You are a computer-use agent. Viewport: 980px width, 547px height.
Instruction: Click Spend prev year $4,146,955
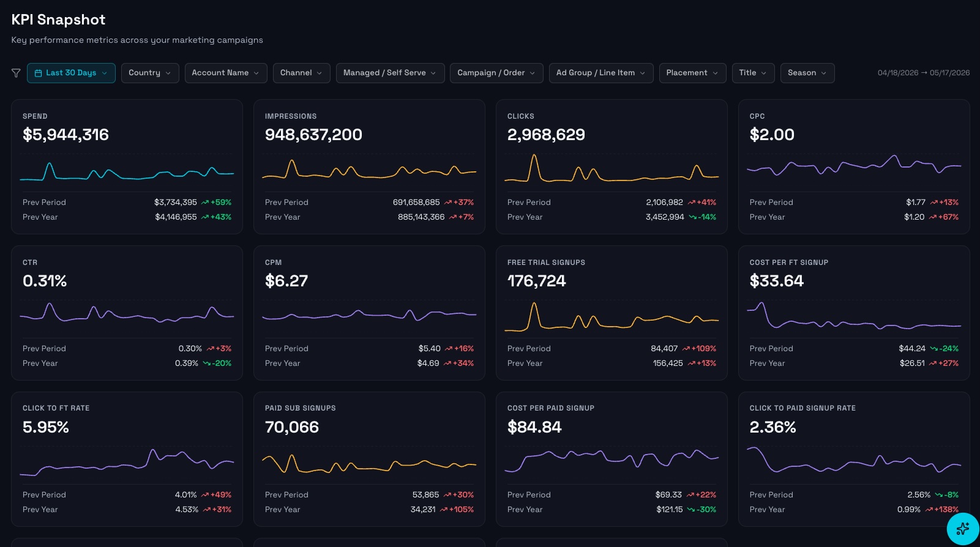(x=176, y=217)
